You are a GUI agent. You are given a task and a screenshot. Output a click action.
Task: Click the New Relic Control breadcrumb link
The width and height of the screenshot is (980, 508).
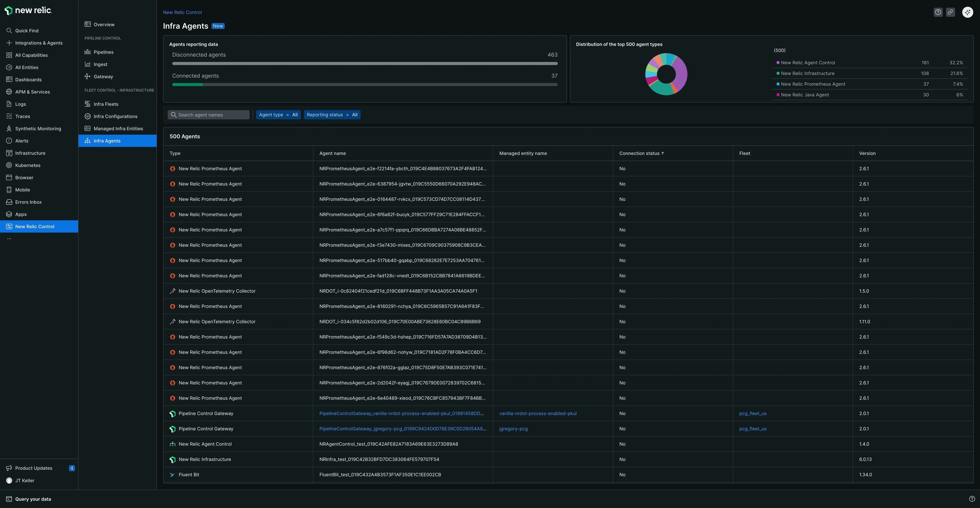point(182,12)
